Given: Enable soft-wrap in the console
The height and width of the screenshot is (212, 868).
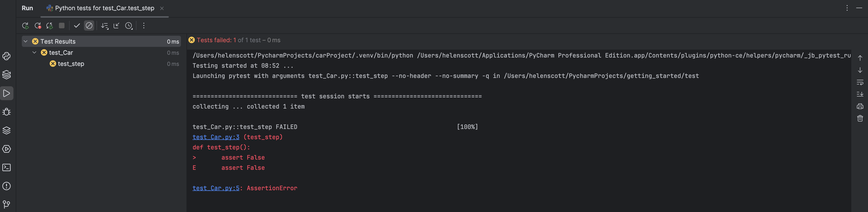Looking at the screenshot, I should click(x=860, y=83).
